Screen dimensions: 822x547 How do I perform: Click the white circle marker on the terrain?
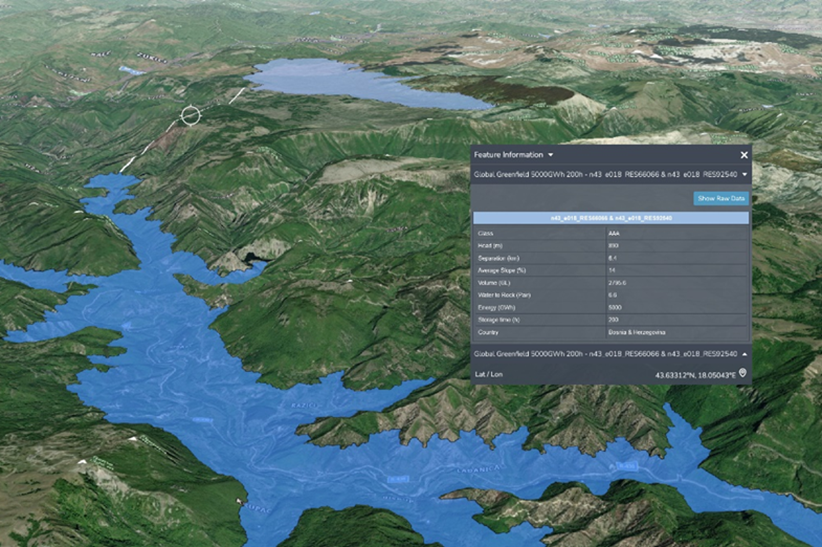pos(190,116)
